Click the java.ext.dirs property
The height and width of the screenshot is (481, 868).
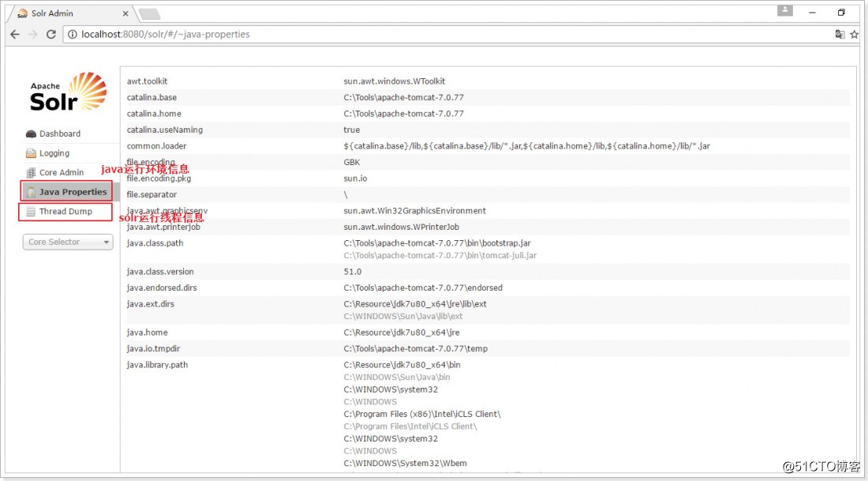pos(150,303)
